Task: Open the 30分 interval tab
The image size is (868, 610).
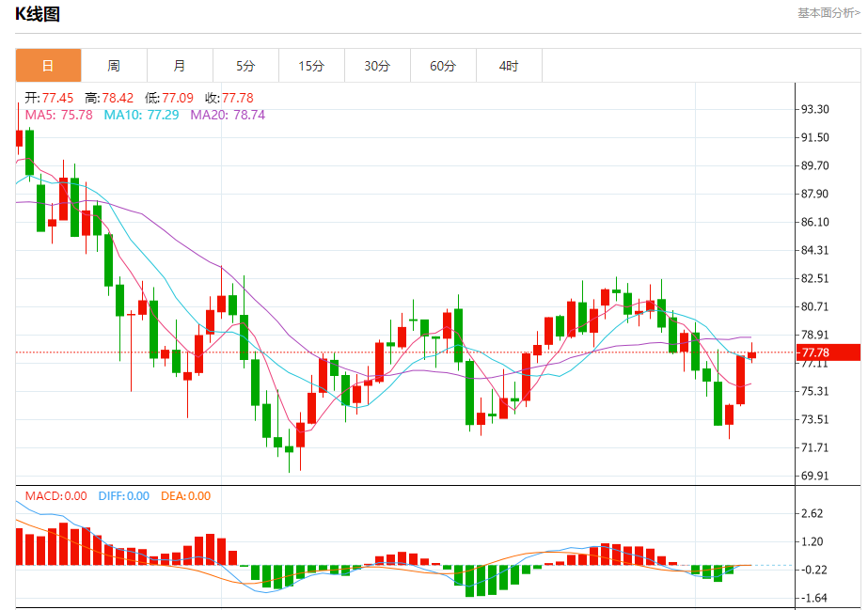Action: 377,66
